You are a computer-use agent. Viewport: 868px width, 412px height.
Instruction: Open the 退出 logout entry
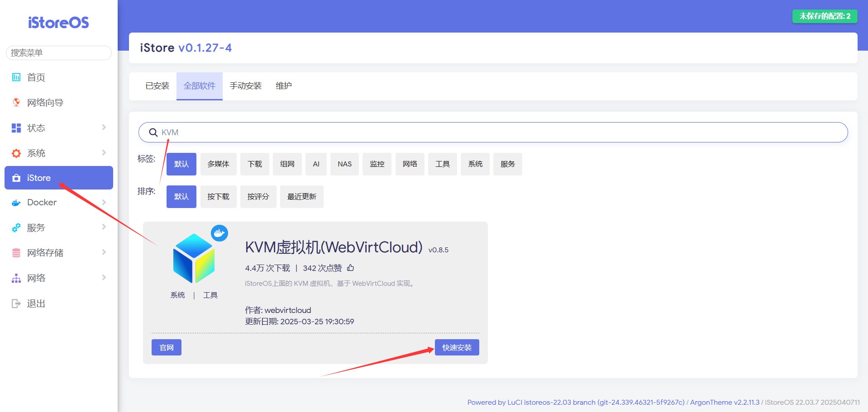click(59, 303)
